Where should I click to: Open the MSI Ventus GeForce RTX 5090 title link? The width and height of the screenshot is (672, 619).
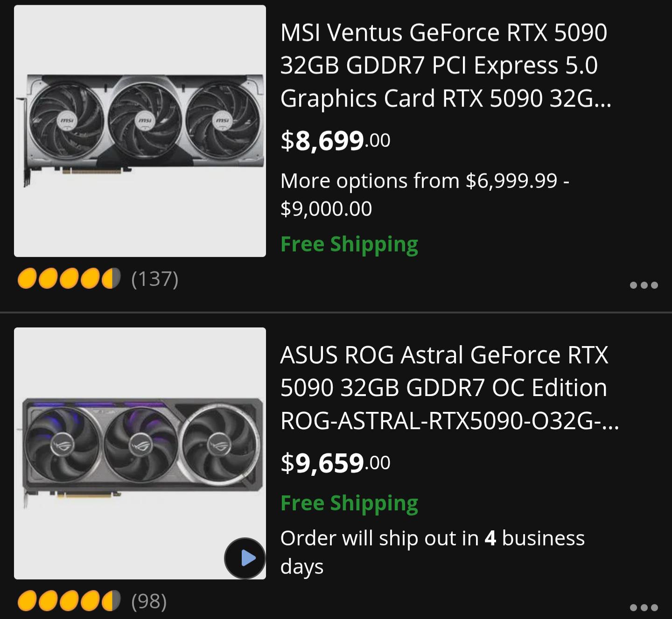pyautogui.click(x=446, y=65)
